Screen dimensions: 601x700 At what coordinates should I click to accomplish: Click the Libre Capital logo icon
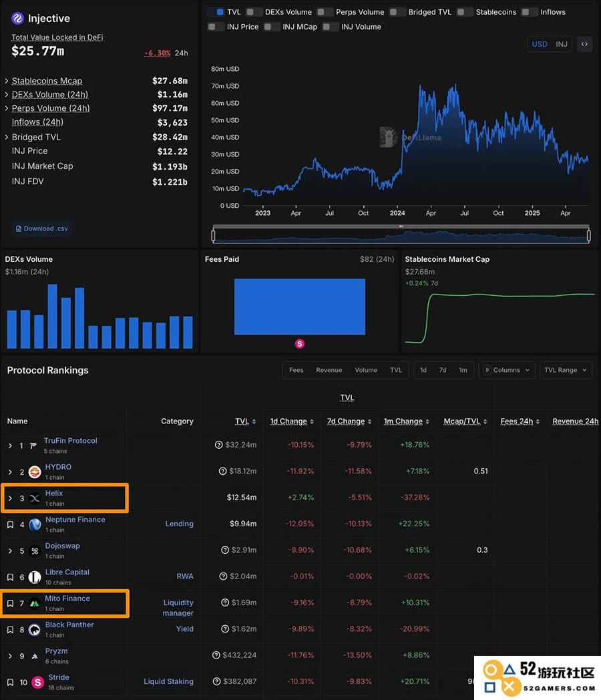pyautogui.click(x=35, y=577)
